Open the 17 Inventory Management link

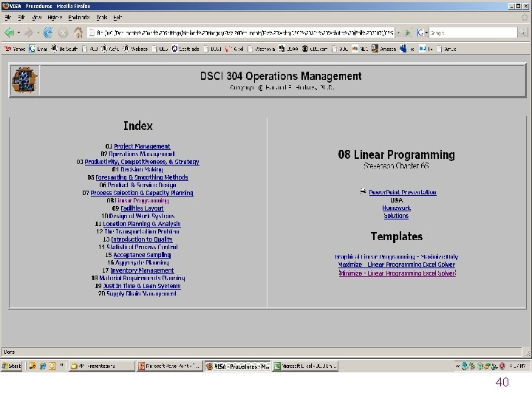(142, 270)
